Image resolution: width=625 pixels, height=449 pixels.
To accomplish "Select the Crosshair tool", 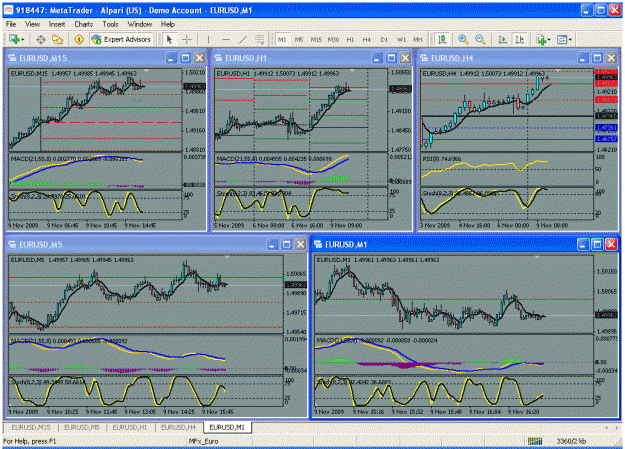I will click(x=187, y=39).
